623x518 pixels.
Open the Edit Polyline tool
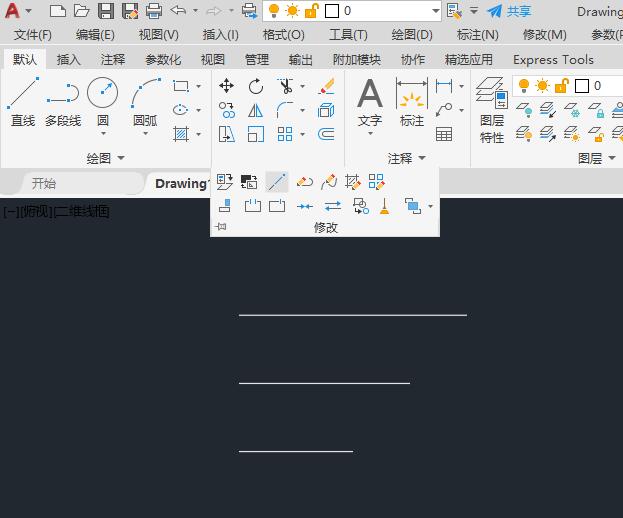pos(305,182)
